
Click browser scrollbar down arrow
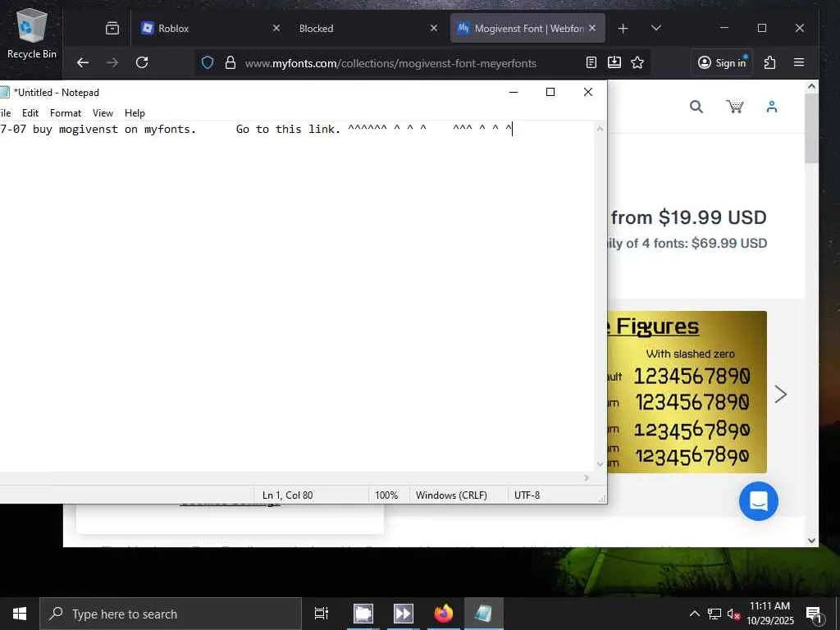pos(811,541)
